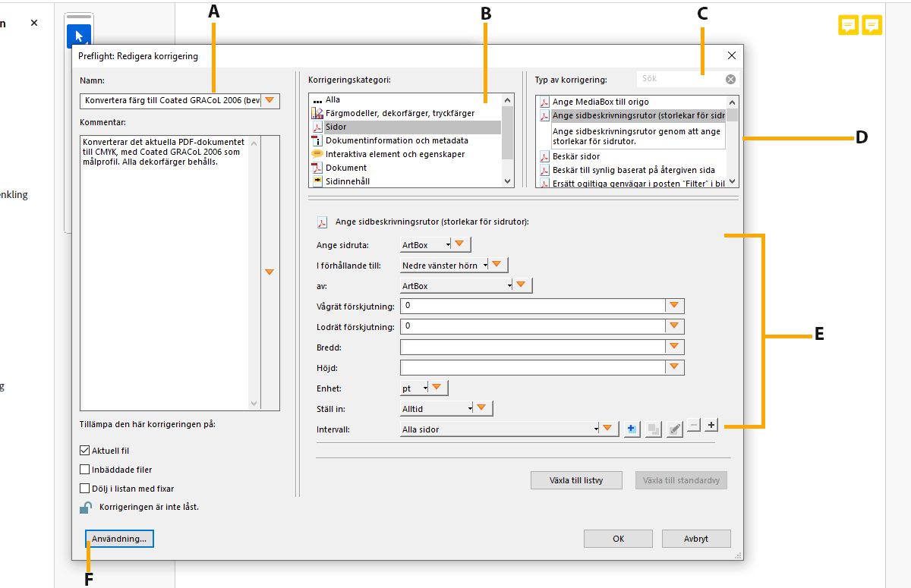Click the Bredd input field

coord(533,347)
